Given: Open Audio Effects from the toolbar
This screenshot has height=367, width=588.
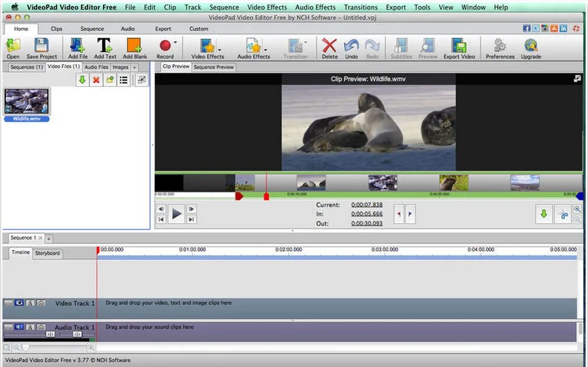Looking at the screenshot, I should point(254,49).
